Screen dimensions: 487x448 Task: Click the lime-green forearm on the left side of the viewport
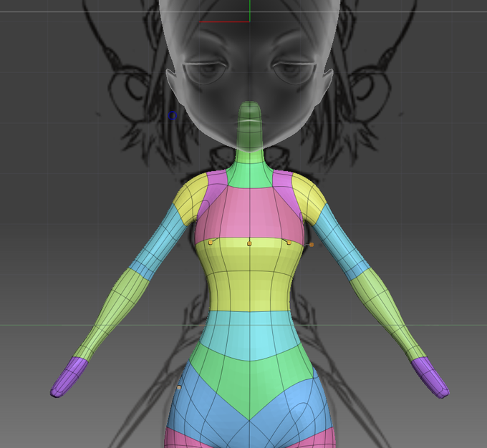click(113, 311)
